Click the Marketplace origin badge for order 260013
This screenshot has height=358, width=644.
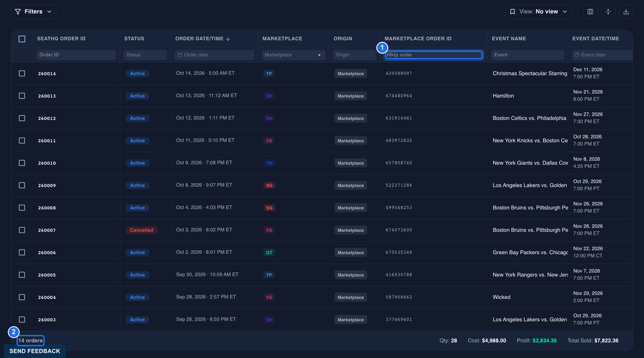click(x=351, y=96)
